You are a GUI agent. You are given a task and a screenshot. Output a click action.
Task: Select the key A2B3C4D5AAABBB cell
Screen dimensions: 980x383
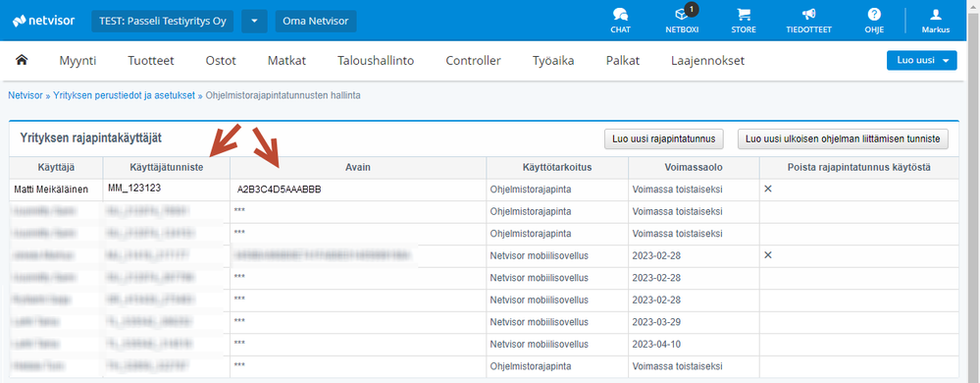(x=358, y=190)
